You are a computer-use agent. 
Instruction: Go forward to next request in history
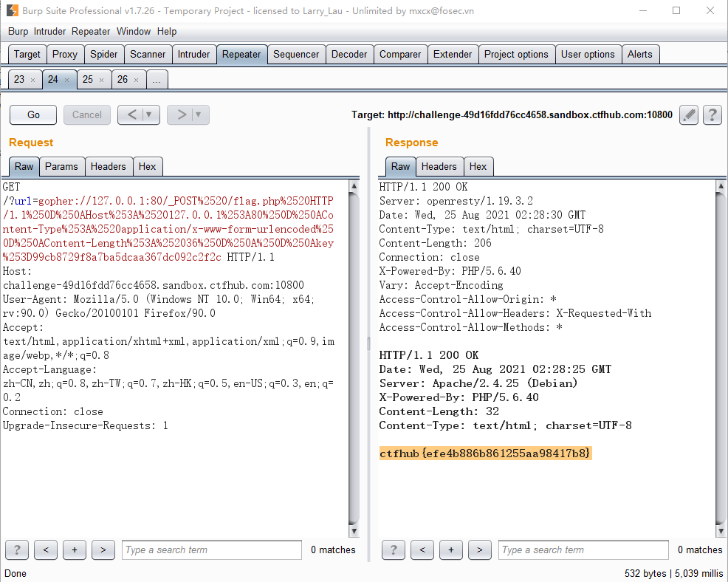pyautogui.click(x=182, y=114)
